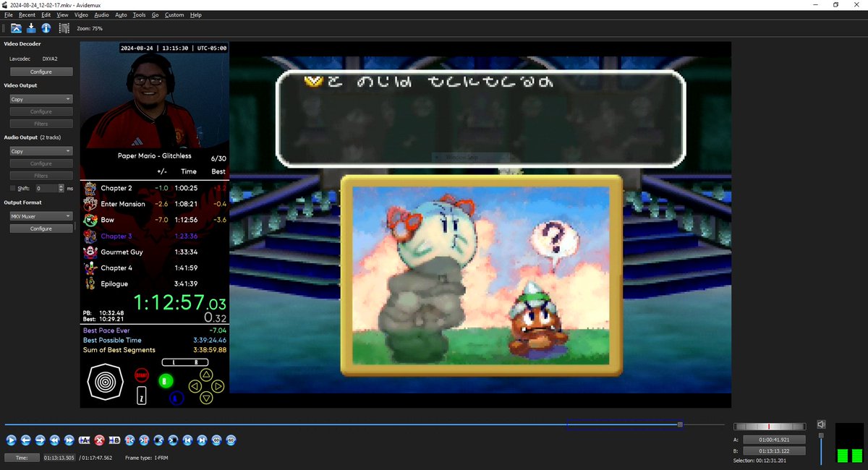
Task: Step forward one frame with right arrow
Action: click(40, 440)
